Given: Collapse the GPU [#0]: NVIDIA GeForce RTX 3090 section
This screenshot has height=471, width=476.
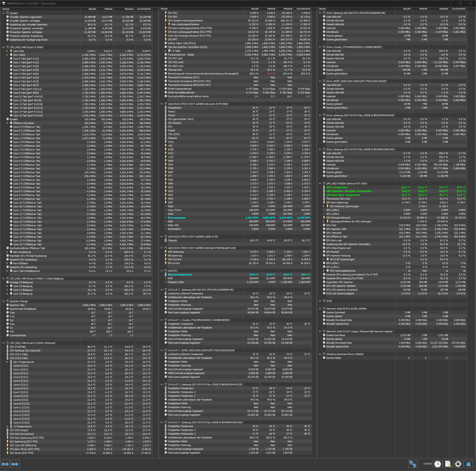Looking at the screenshot, I should point(320,184).
